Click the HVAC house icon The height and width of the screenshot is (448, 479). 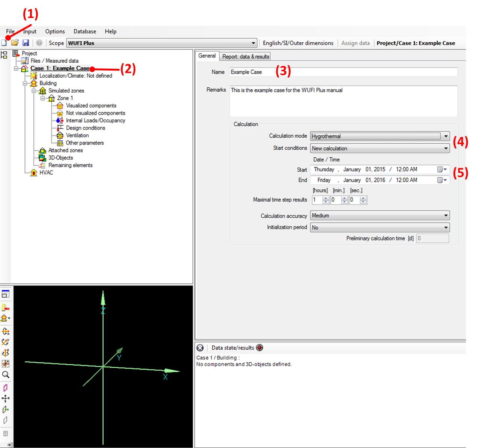point(34,173)
